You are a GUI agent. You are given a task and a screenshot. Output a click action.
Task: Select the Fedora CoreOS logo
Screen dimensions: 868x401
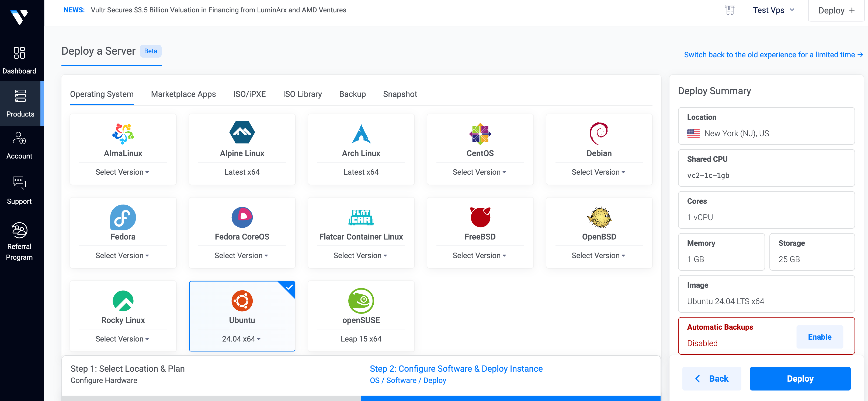242,217
